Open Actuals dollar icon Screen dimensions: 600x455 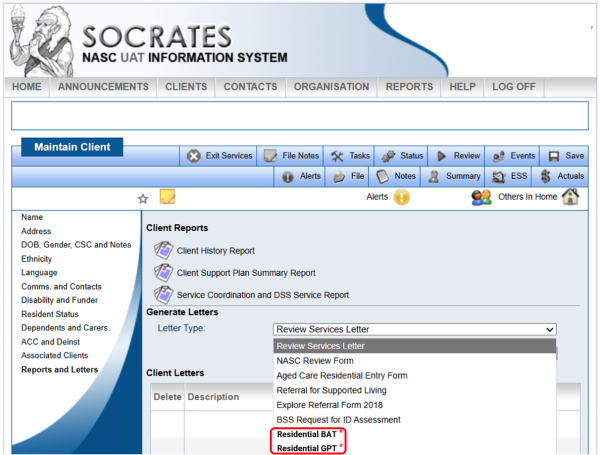pyautogui.click(x=546, y=176)
